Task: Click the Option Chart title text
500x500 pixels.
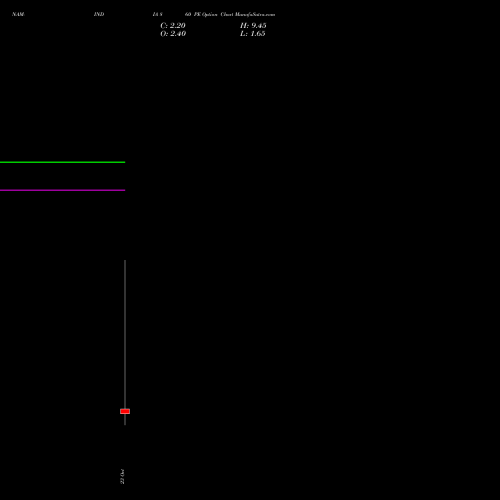Action: coord(217,14)
